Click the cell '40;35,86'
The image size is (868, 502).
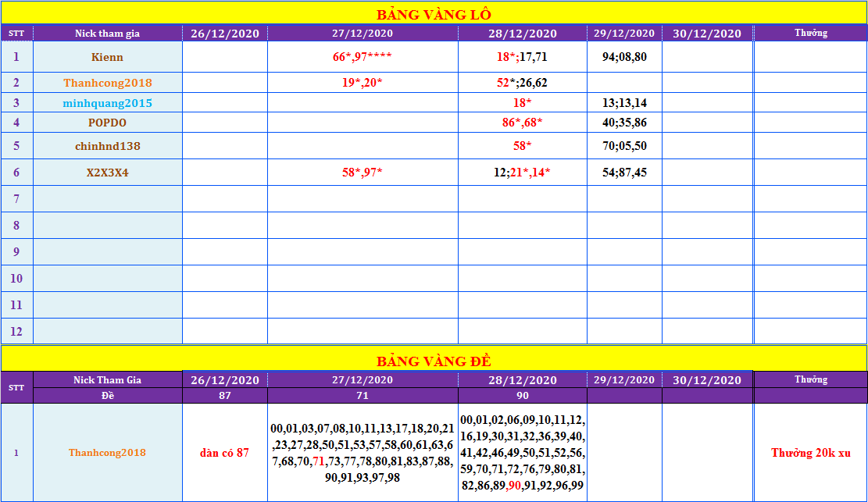click(624, 123)
